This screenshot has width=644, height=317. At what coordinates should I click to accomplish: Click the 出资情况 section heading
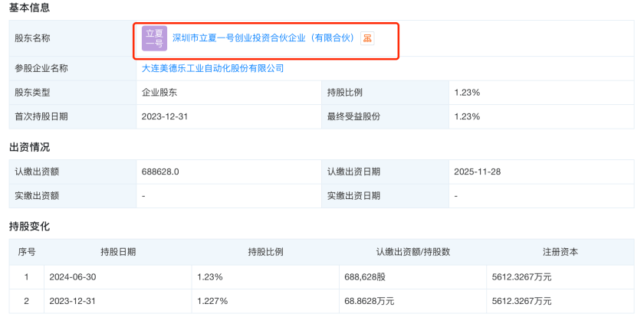(x=30, y=147)
